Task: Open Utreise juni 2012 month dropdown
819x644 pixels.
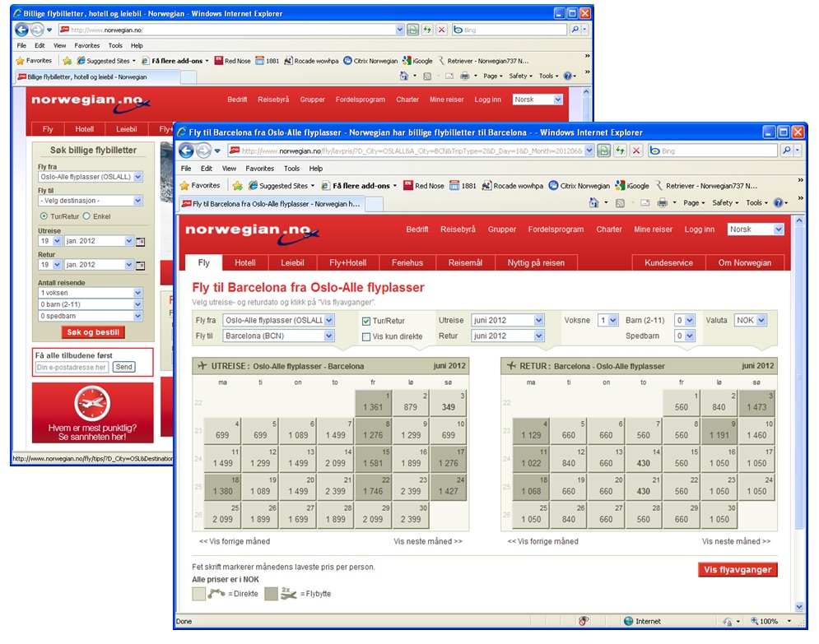Action: pos(508,320)
